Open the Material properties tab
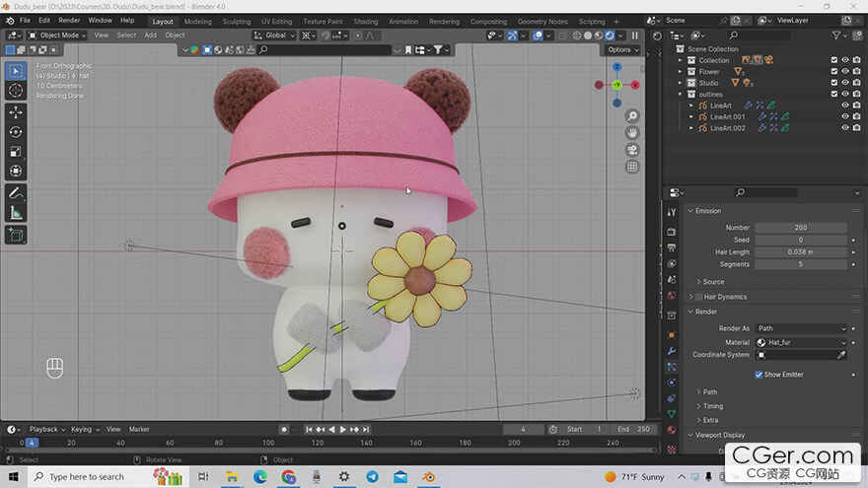Image resolution: width=868 pixels, height=488 pixels. 672,430
